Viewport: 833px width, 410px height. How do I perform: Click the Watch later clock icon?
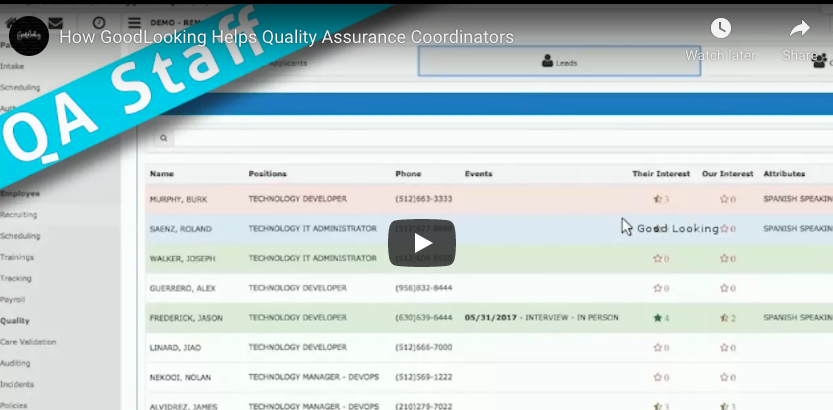point(720,29)
